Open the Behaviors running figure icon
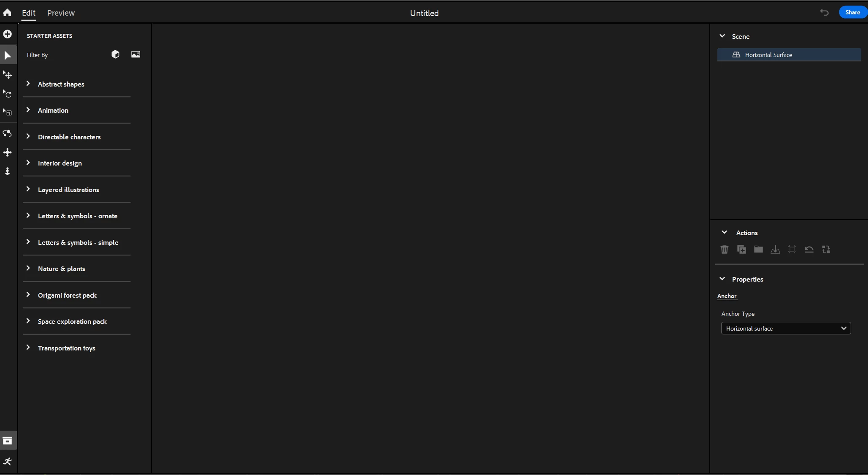868x475 pixels. [8, 461]
